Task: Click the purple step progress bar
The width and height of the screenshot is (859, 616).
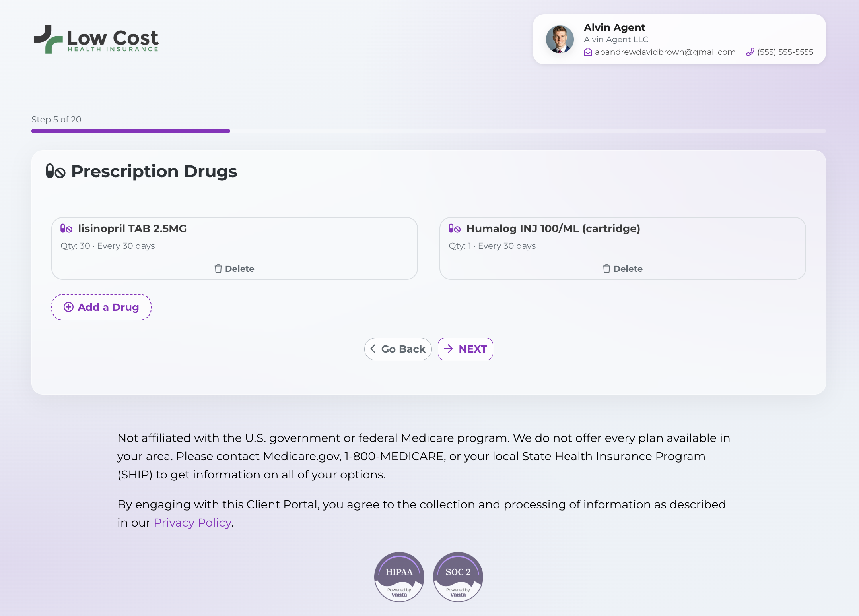Action: [x=131, y=131]
